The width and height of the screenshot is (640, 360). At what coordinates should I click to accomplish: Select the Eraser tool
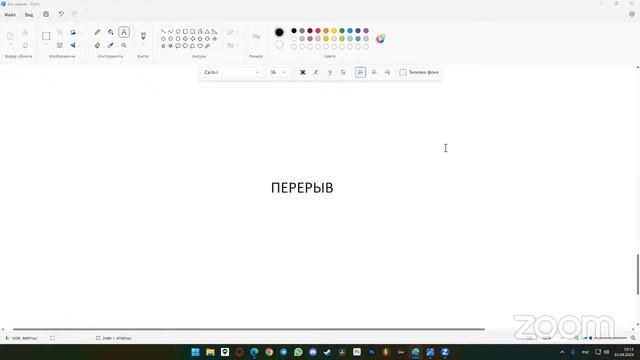click(x=97, y=45)
